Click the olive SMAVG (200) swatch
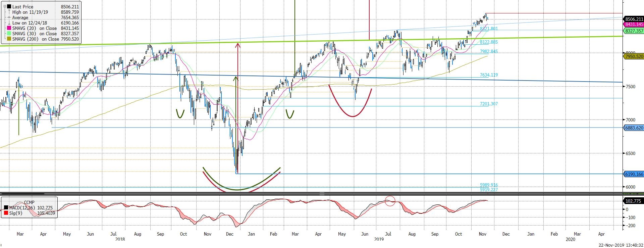 pos(9,39)
